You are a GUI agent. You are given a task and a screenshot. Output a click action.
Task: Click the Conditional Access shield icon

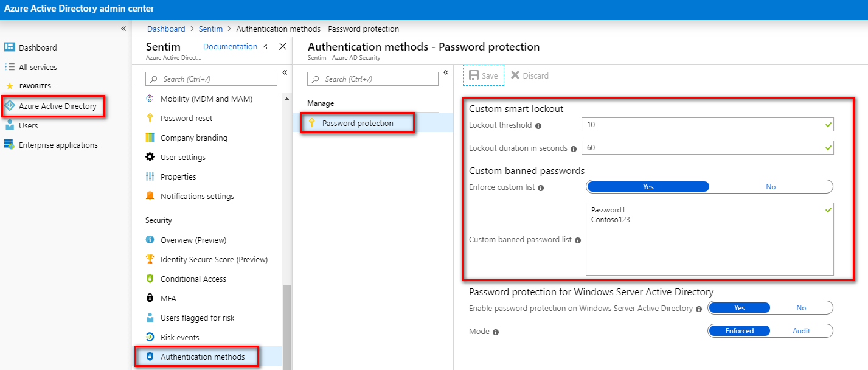pyautogui.click(x=150, y=279)
